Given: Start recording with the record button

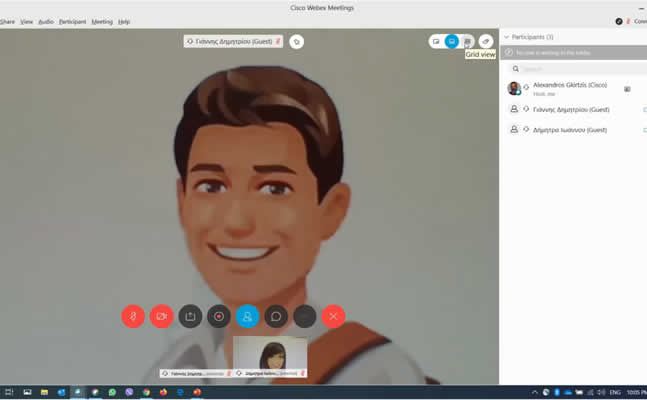Looking at the screenshot, I should 219,316.
